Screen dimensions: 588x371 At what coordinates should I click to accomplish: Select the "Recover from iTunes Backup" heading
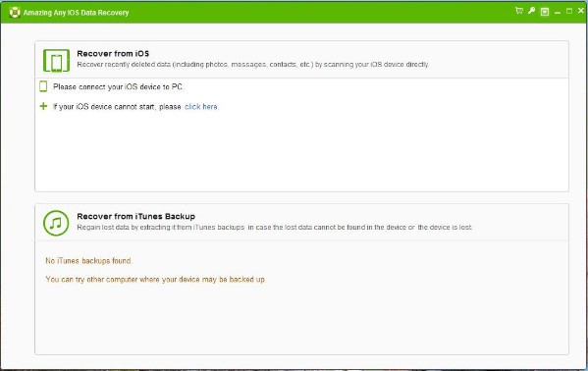coord(135,216)
